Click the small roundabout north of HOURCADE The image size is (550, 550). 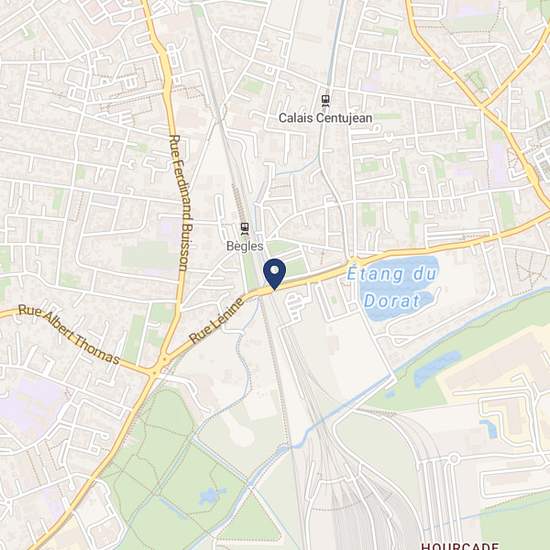(x=454, y=458)
